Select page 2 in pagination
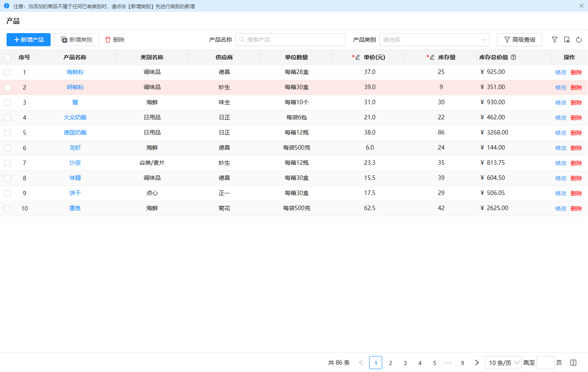Screen dimensions: 588x372 (x=390, y=363)
